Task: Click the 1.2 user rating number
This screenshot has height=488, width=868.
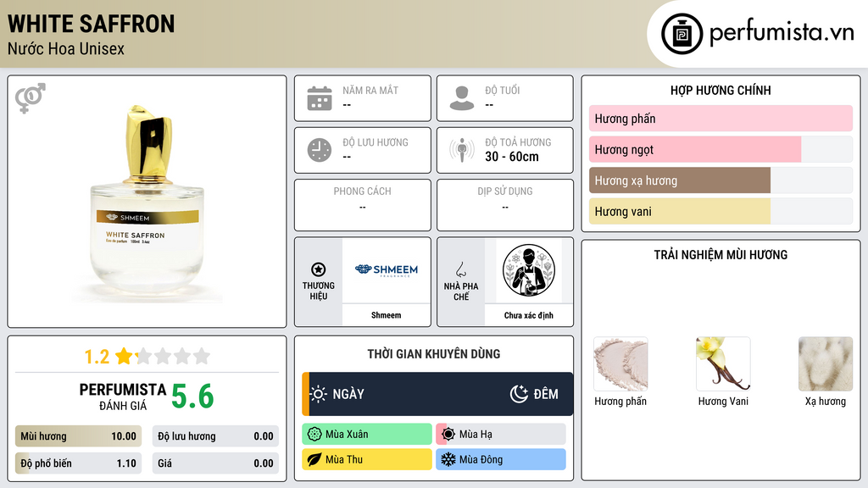Action: 97,357
